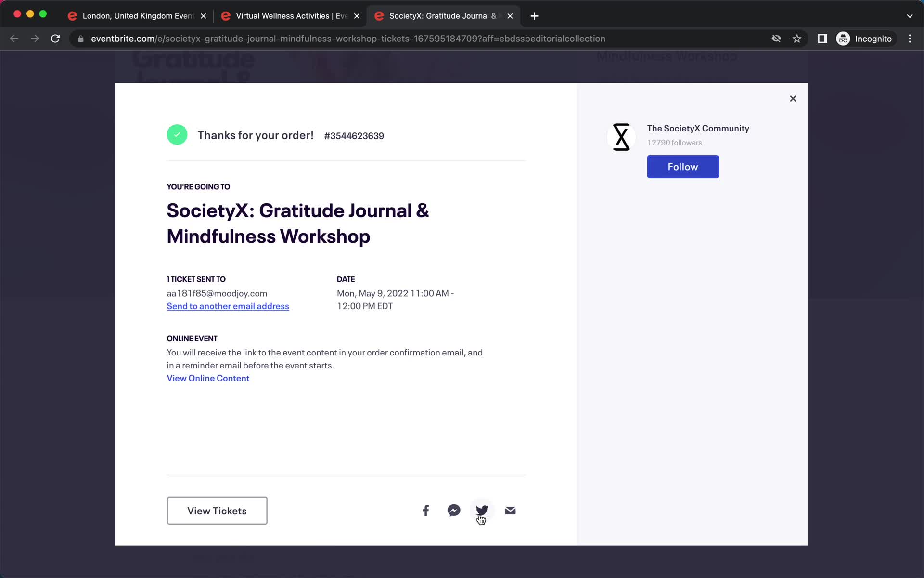Click the incognito mode icon in toolbar
The height and width of the screenshot is (578, 924).
tap(844, 39)
